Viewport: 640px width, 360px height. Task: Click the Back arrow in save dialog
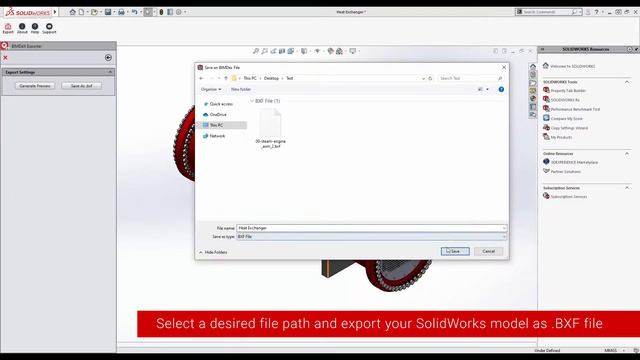point(201,78)
